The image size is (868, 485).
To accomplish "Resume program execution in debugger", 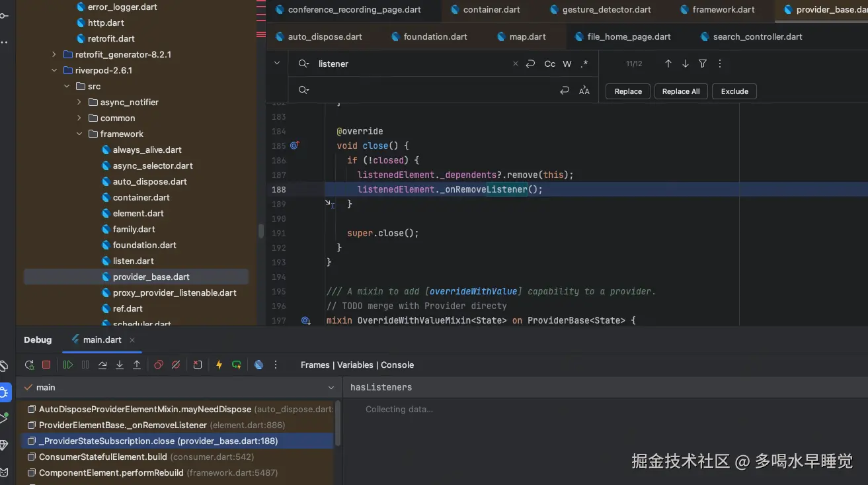I will 68,365.
